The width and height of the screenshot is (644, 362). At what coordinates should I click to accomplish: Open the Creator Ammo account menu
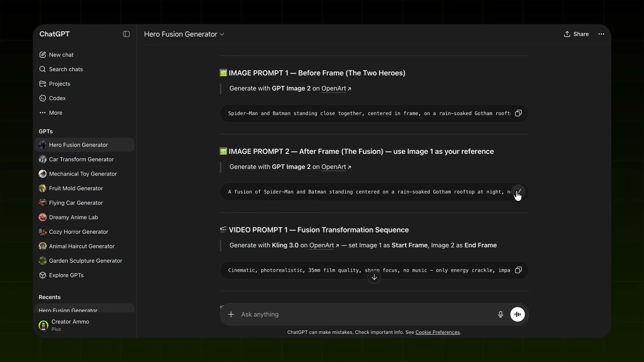pos(85,325)
